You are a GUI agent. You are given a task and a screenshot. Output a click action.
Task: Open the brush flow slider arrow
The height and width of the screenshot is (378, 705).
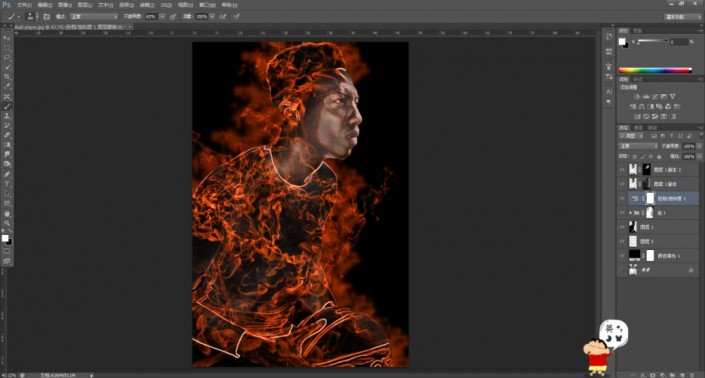pos(212,17)
